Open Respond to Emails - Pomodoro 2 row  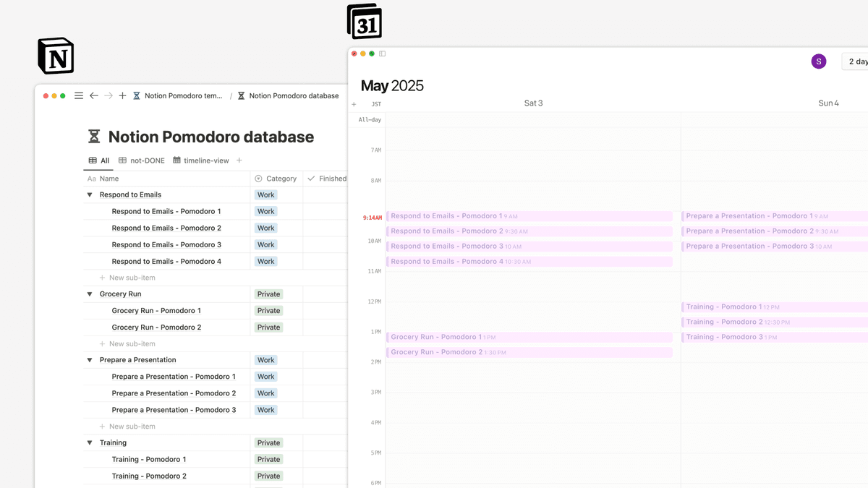tap(166, 228)
